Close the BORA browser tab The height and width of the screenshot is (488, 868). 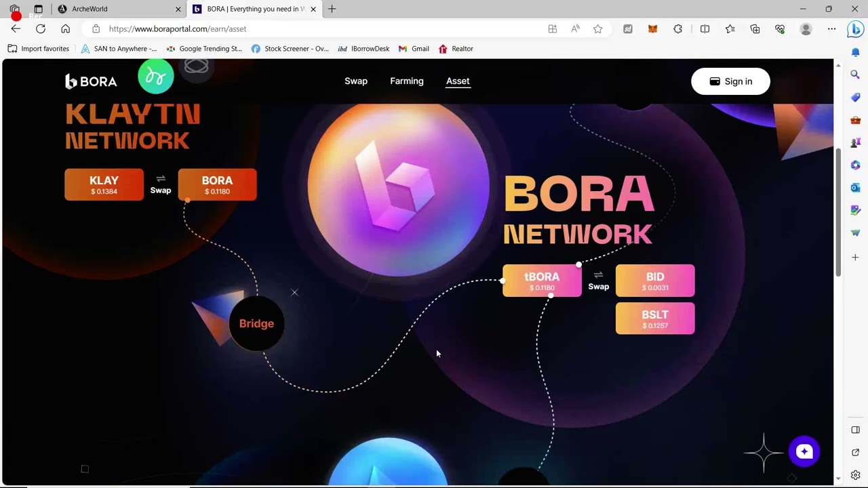point(313,9)
